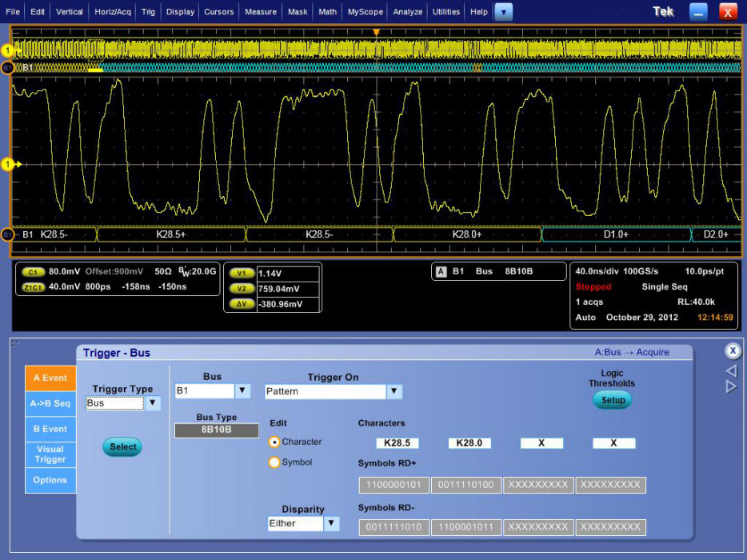747x560 pixels.
Task: Click the left-pointing triangle panel arrow
Action: (731, 370)
